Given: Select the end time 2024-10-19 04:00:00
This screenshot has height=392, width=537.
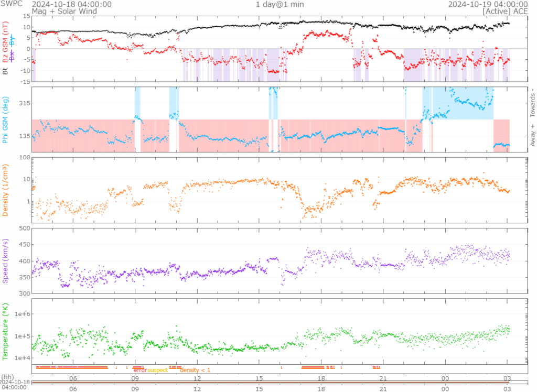Looking at the screenshot, I should click(488, 4).
